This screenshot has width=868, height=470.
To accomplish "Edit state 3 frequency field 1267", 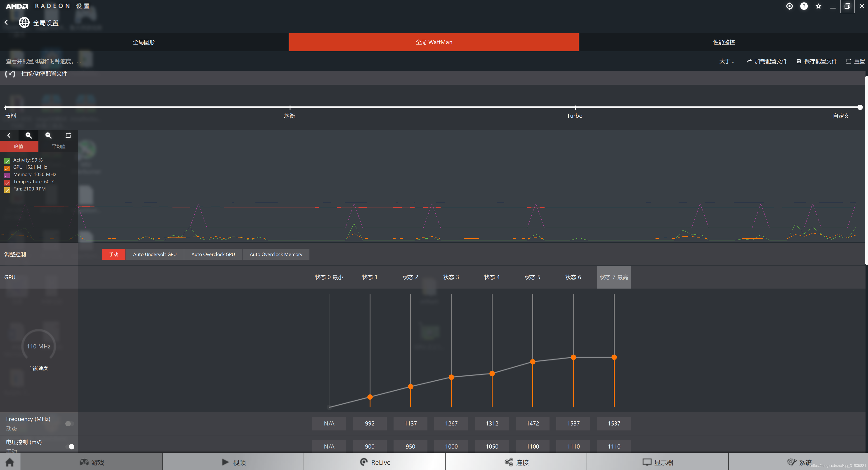I will tap(451, 423).
